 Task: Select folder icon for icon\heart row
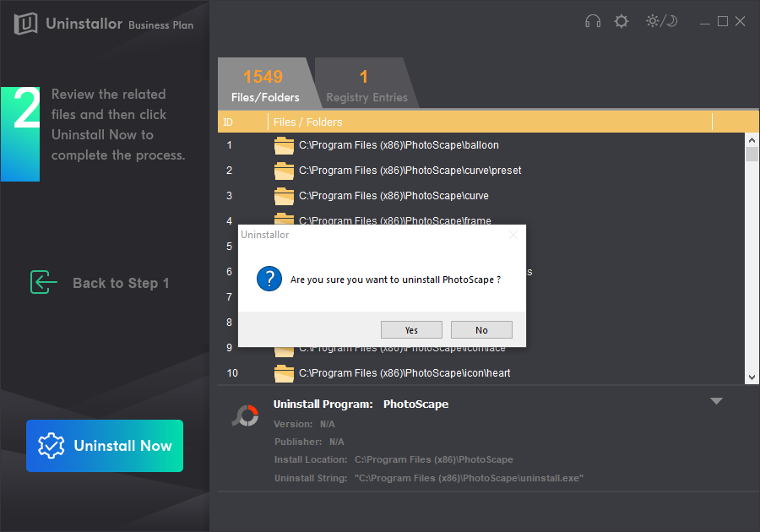pos(284,373)
